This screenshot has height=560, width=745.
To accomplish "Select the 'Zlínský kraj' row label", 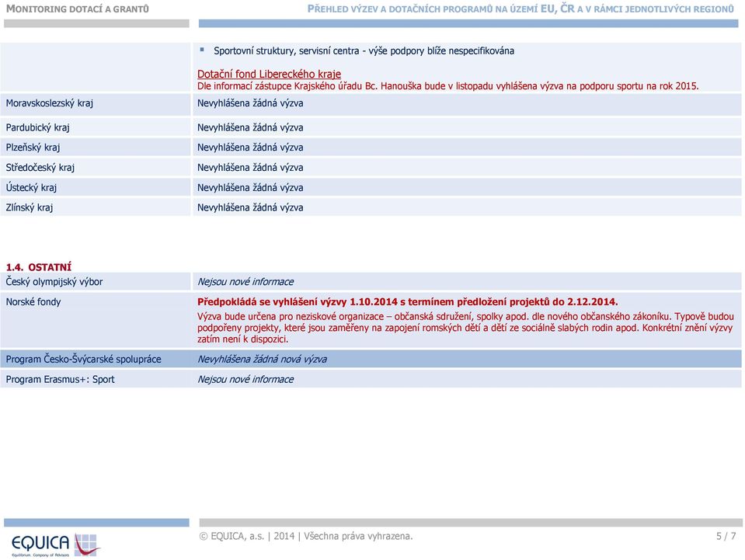I will click(x=29, y=207).
